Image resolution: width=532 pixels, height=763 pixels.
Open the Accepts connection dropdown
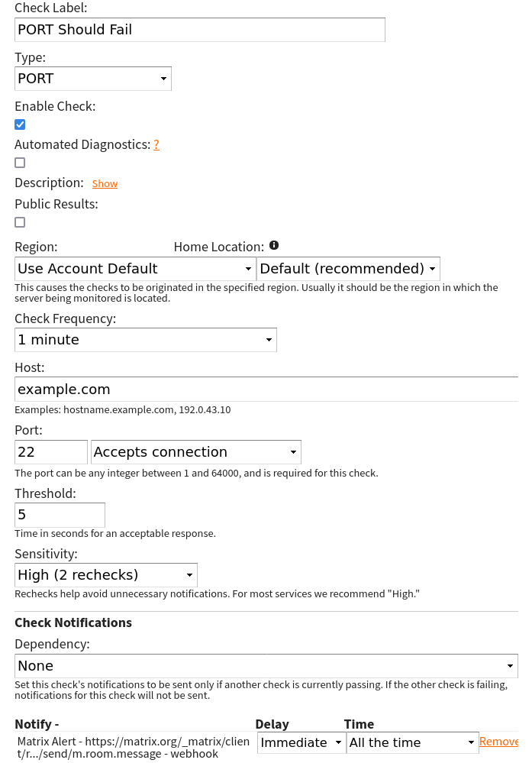click(x=195, y=452)
